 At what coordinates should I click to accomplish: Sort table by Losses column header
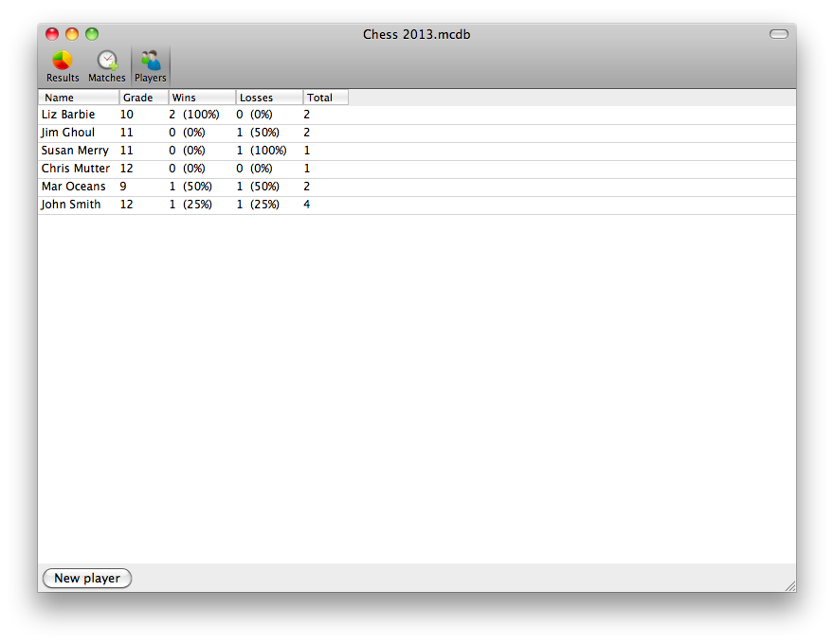269,98
